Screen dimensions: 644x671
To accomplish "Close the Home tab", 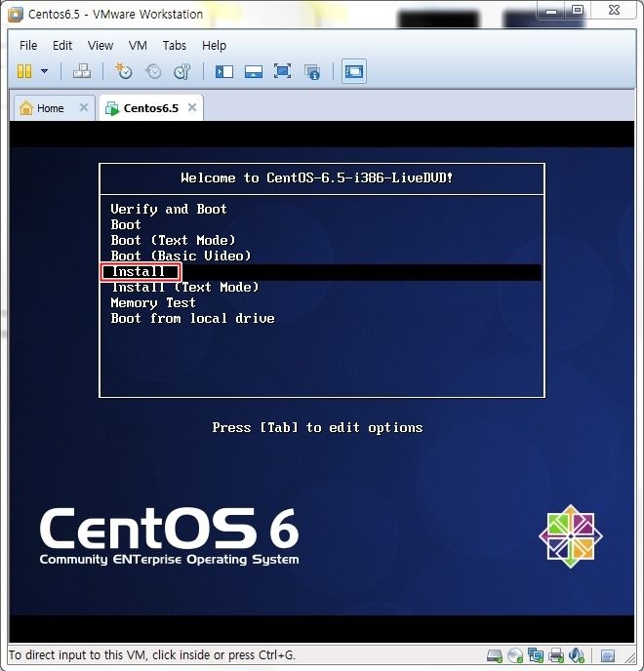I will pyautogui.click(x=84, y=107).
